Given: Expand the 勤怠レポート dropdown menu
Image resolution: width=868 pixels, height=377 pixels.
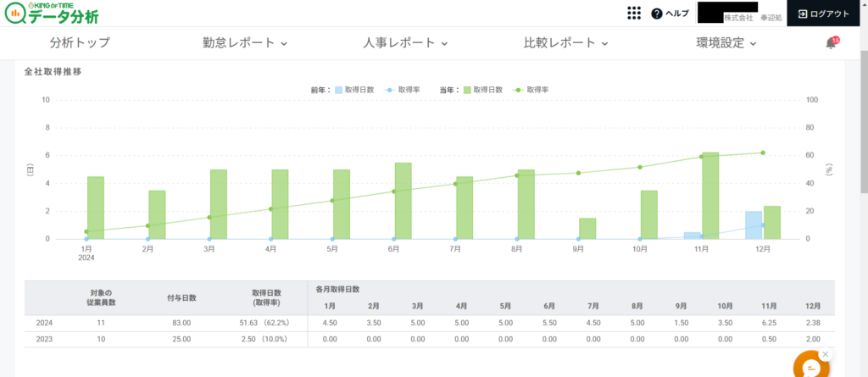Looking at the screenshot, I should click(245, 43).
